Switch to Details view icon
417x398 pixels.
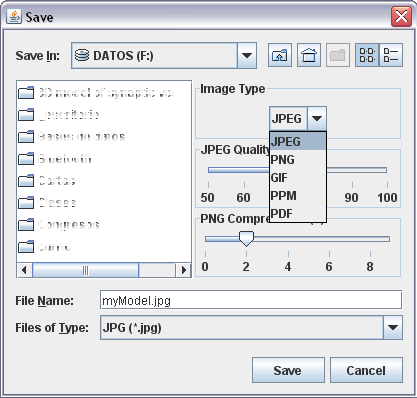pos(391,55)
